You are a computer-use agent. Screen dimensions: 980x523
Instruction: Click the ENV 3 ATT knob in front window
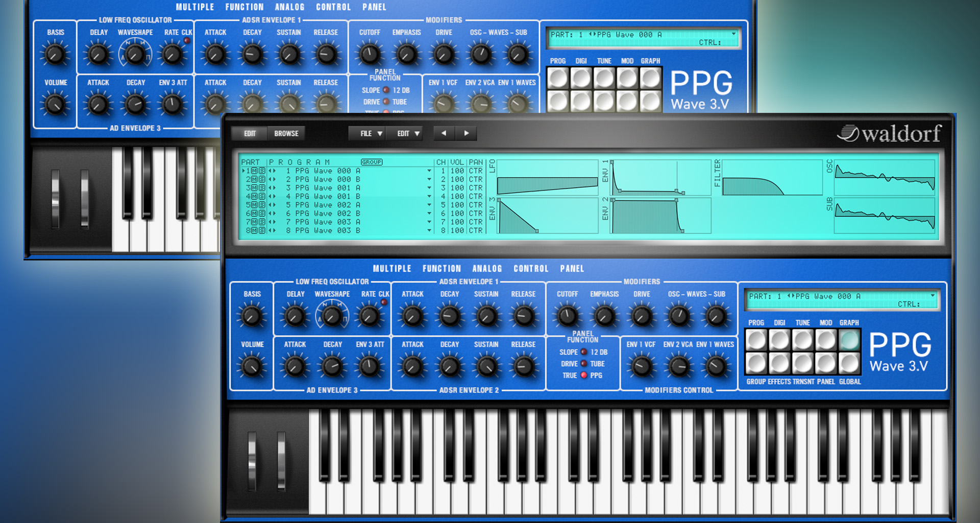point(369,366)
